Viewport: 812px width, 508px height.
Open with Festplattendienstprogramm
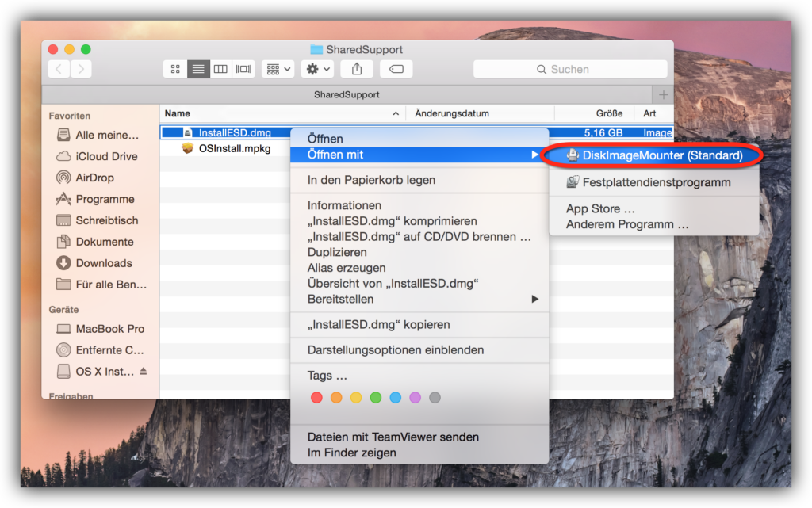[x=654, y=182]
